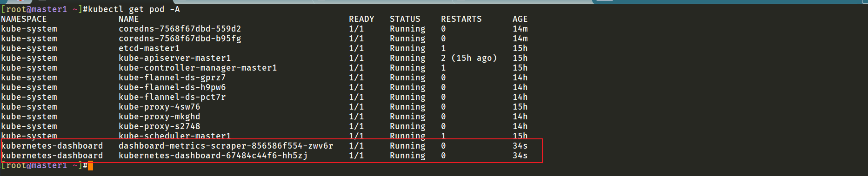This screenshot has height=176, width=868.
Task: Select dashboard-metrics-scraper-856586f554-zwv6r pod name
Action: click(226, 146)
